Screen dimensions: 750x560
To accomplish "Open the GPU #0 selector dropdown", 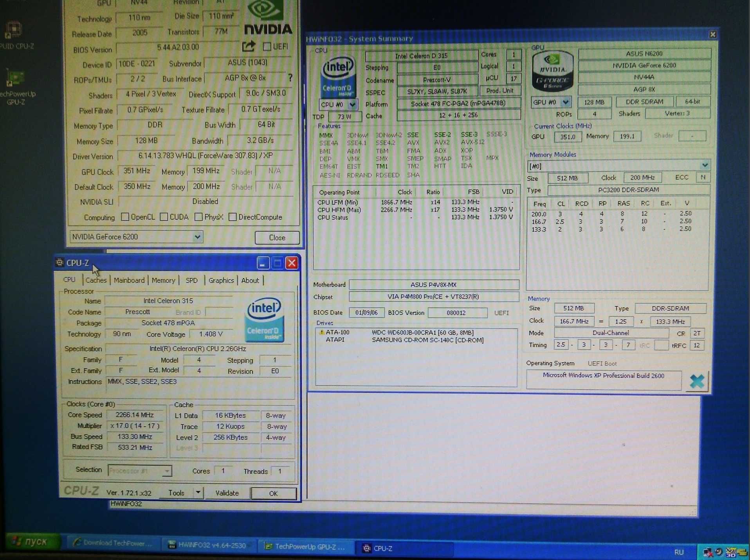I will click(x=565, y=102).
